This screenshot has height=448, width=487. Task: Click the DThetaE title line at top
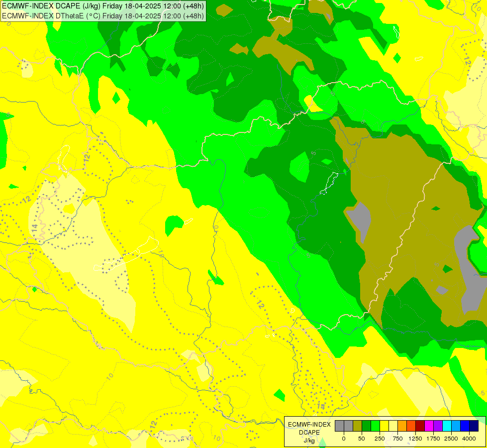coord(103,15)
